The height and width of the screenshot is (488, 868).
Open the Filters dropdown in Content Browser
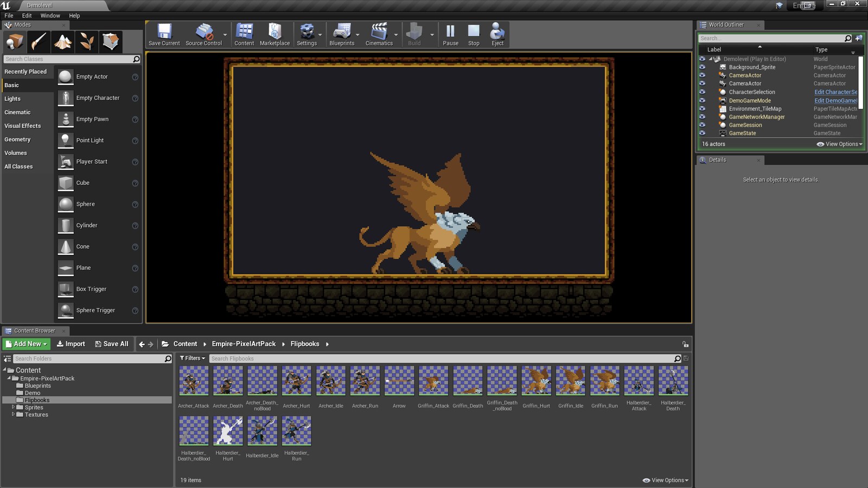click(193, 358)
